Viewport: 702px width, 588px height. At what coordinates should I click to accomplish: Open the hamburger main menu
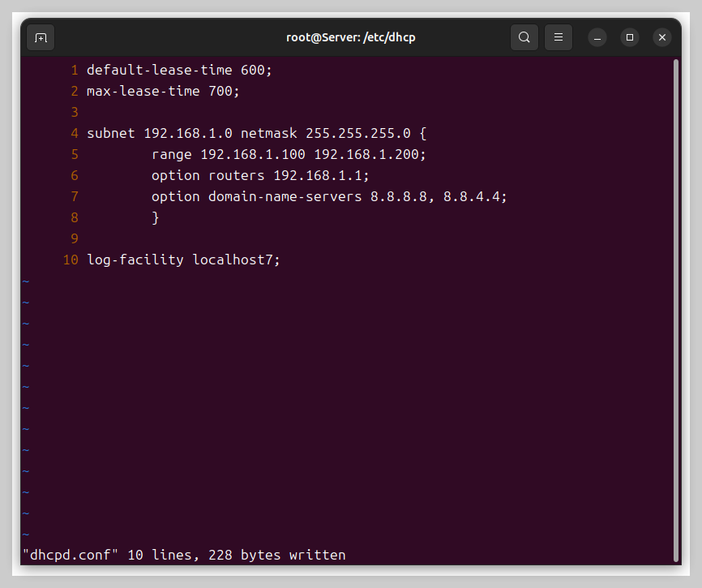click(559, 37)
